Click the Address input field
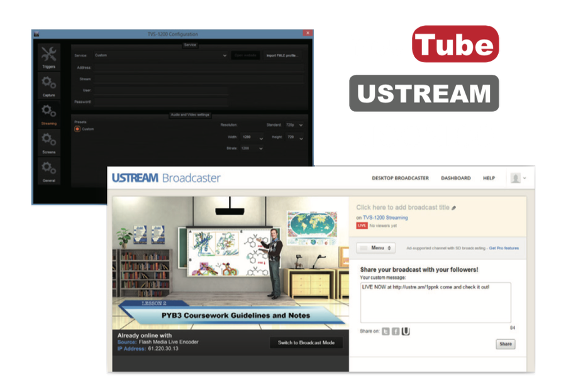 pyautogui.click(x=199, y=67)
